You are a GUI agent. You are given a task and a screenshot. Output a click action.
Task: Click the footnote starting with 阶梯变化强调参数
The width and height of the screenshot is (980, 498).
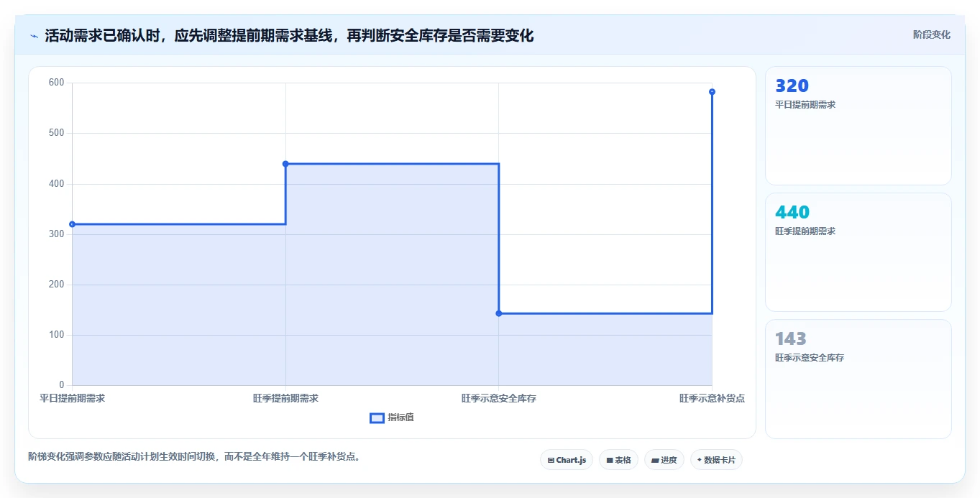(x=194, y=456)
